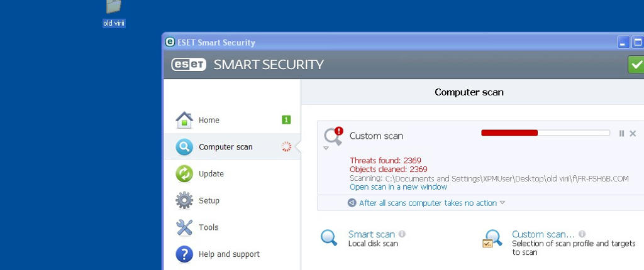Click the Smart scan info icon
Viewport: 644px width, 270px height.
[x=402, y=234]
